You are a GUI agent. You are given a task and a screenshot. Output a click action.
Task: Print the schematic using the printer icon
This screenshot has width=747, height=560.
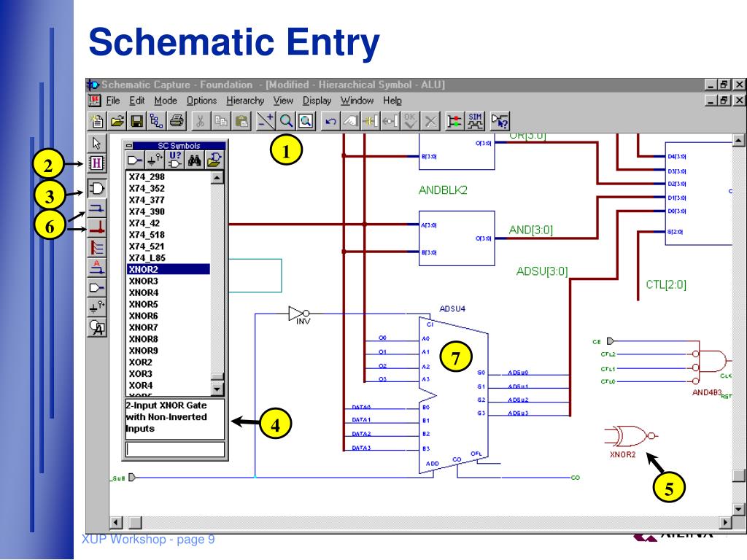tap(177, 122)
